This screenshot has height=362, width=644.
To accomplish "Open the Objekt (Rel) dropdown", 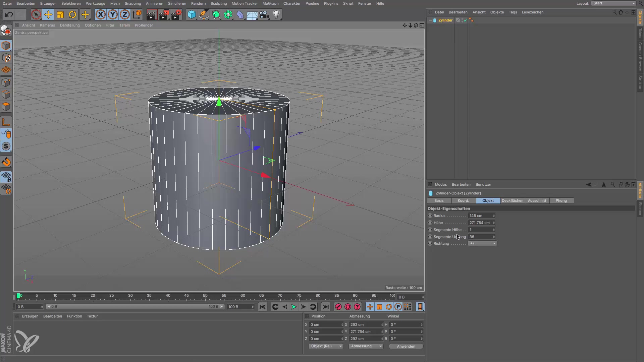I will pyautogui.click(x=326, y=346).
